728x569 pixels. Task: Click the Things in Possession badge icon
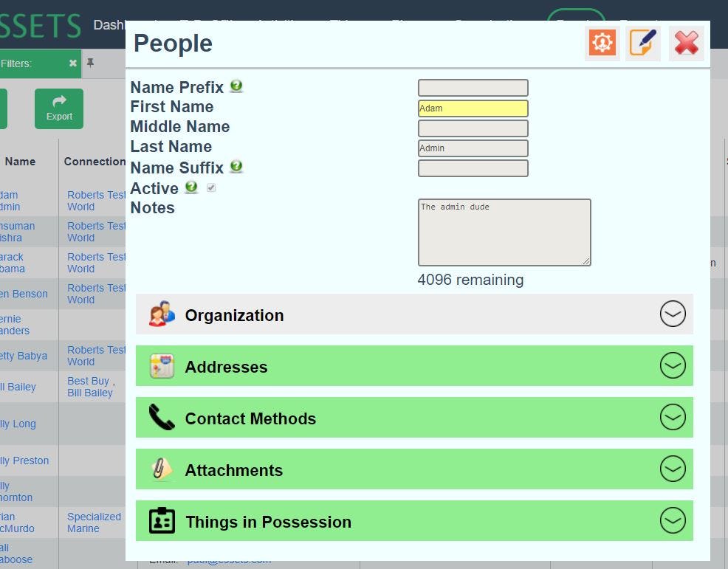[x=162, y=520]
